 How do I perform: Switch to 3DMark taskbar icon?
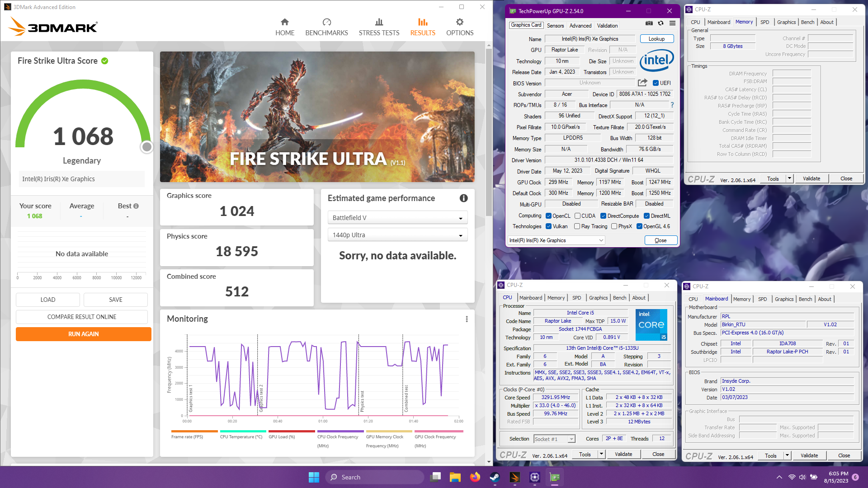(514, 477)
